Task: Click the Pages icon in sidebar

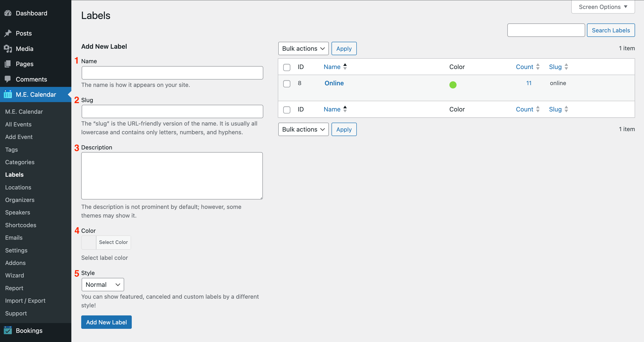Action: pyautogui.click(x=8, y=64)
